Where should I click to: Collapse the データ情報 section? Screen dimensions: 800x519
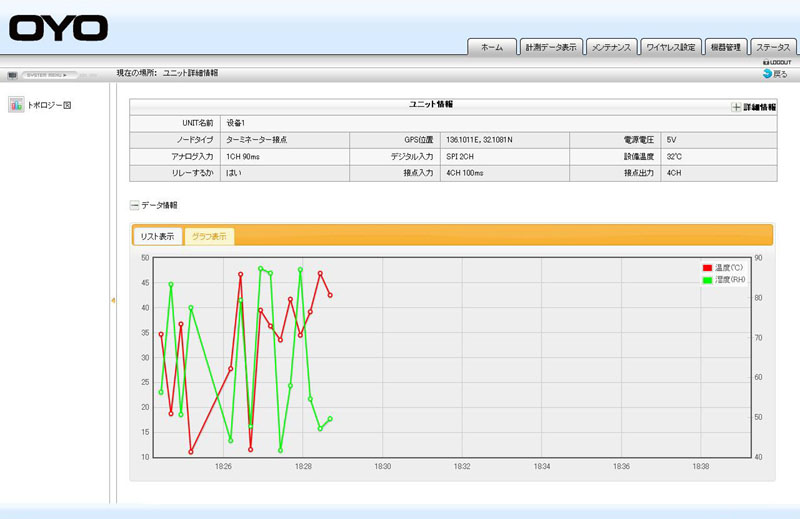coord(134,205)
